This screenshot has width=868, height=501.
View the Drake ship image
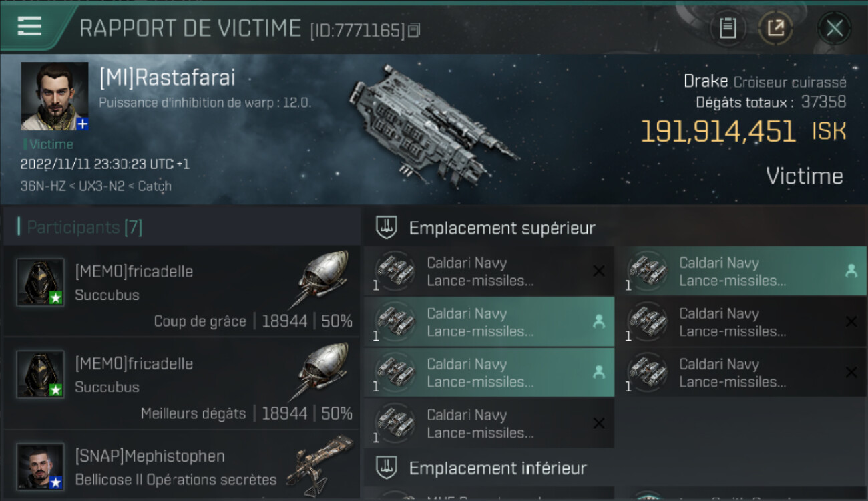434,124
